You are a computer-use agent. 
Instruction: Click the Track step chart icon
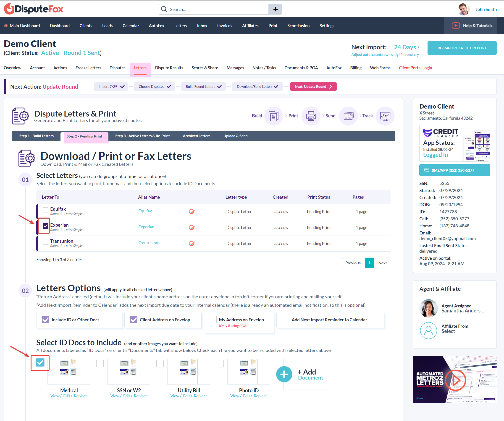[x=385, y=116]
